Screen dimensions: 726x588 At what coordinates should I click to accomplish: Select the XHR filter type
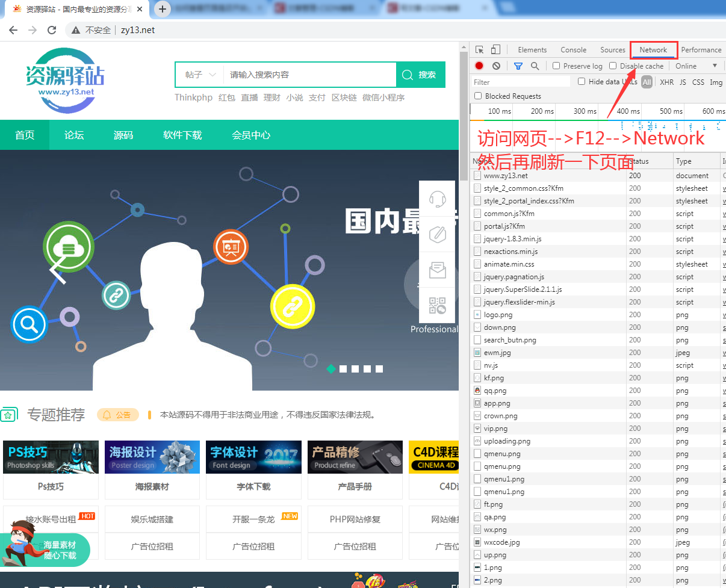pos(666,82)
